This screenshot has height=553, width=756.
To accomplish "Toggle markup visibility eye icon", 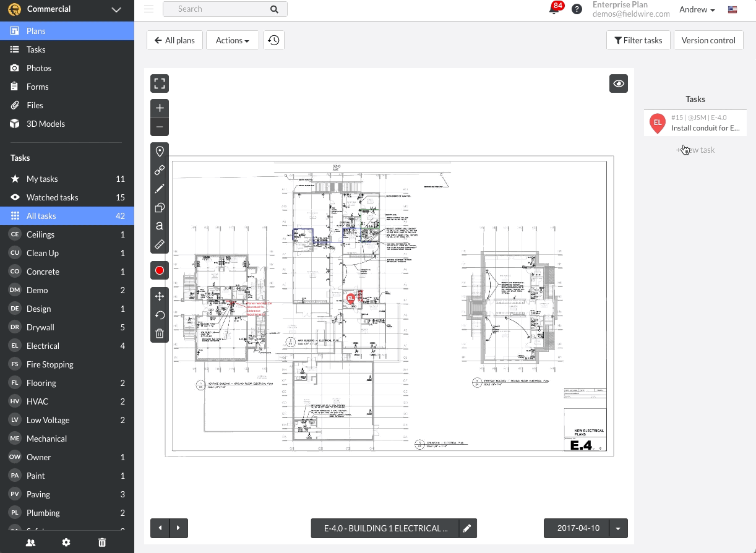I will coord(619,84).
